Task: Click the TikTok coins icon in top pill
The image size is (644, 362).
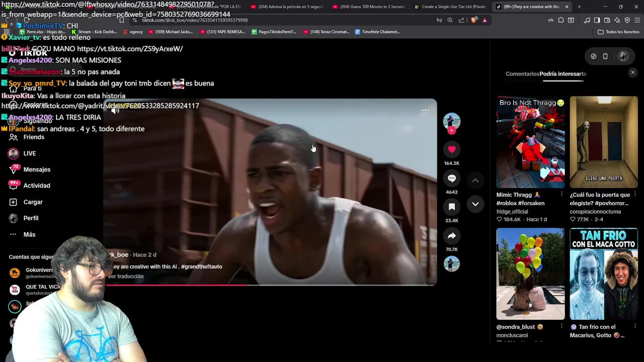Action: [594, 56]
